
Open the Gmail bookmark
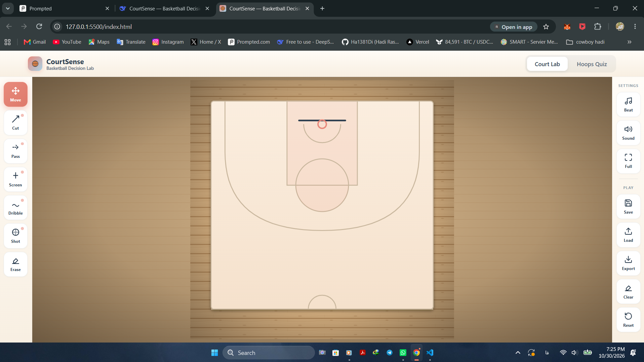point(35,42)
